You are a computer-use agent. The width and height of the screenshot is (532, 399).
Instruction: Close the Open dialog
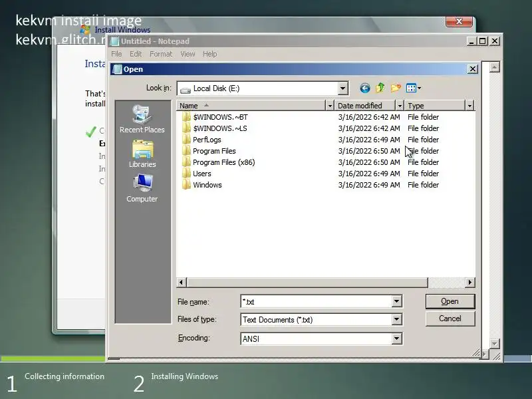[x=472, y=69]
